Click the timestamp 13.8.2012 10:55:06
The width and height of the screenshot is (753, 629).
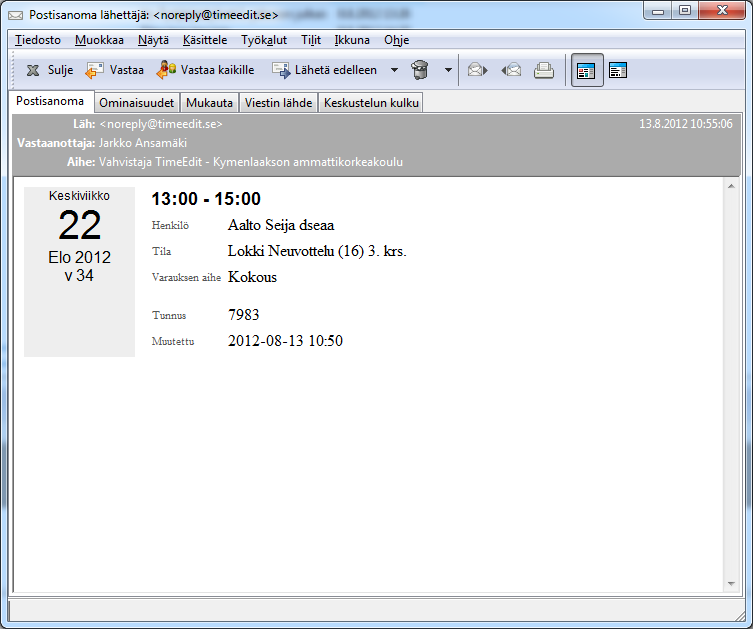[685, 124]
